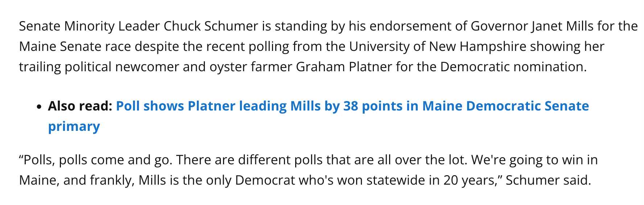
Task: Click the words 'Senate Minority Leader'
Action: tap(89, 26)
